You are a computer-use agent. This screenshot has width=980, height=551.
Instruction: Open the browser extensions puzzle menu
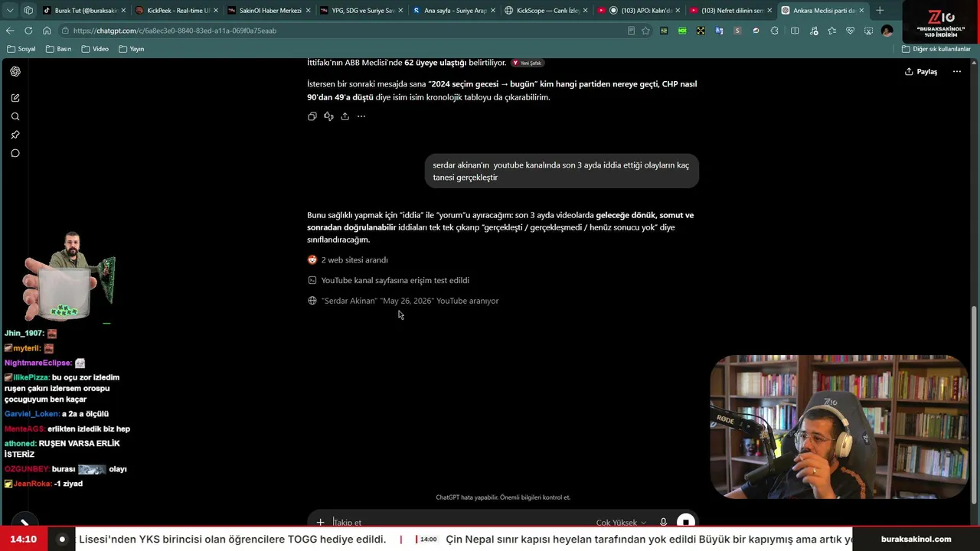coord(775,31)
